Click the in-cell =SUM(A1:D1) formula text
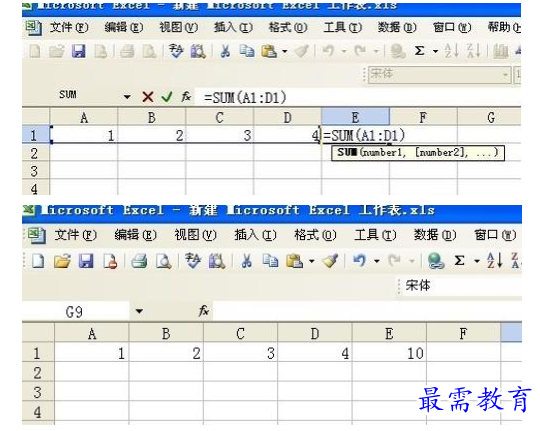The height and width of the screenshot is (431, 540). pyautogui.click(x=364, y=135)
